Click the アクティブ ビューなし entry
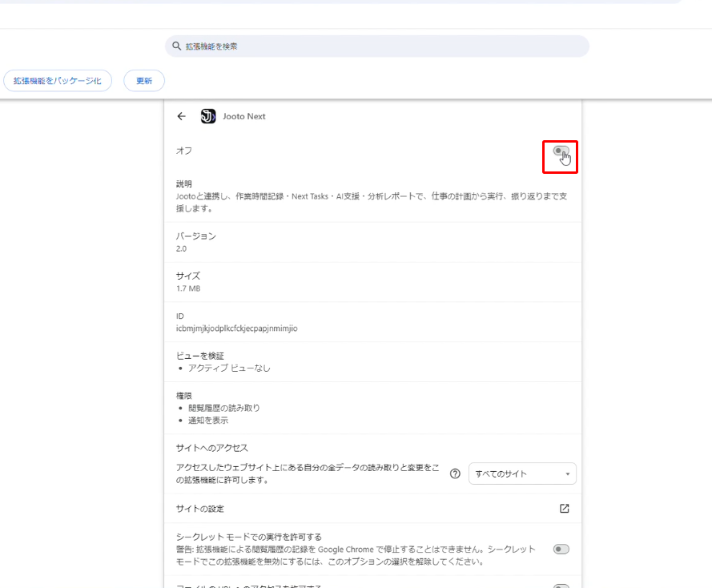 point(229,368)
